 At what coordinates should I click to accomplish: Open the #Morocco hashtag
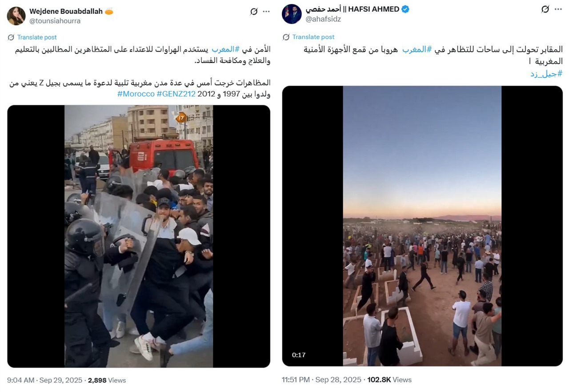pos(136,94)
